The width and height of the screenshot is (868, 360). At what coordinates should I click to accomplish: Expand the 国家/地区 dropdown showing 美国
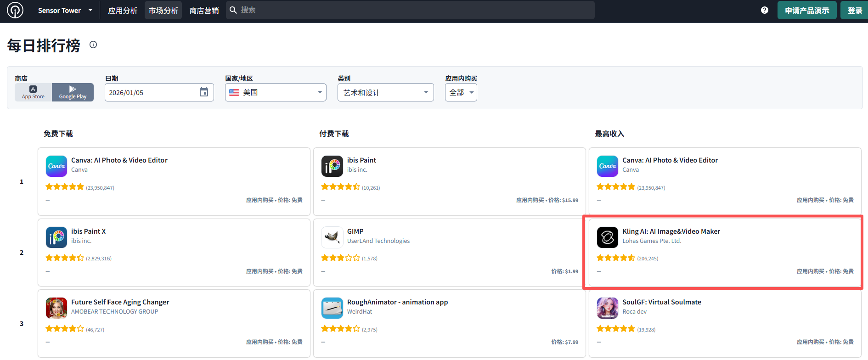click(276, 92)
